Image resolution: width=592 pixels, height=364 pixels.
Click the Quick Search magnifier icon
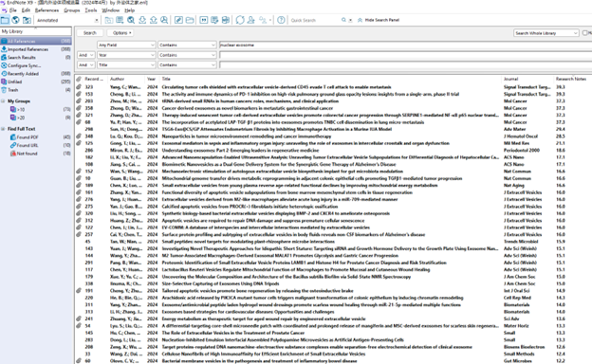click(x=343, y=20)
